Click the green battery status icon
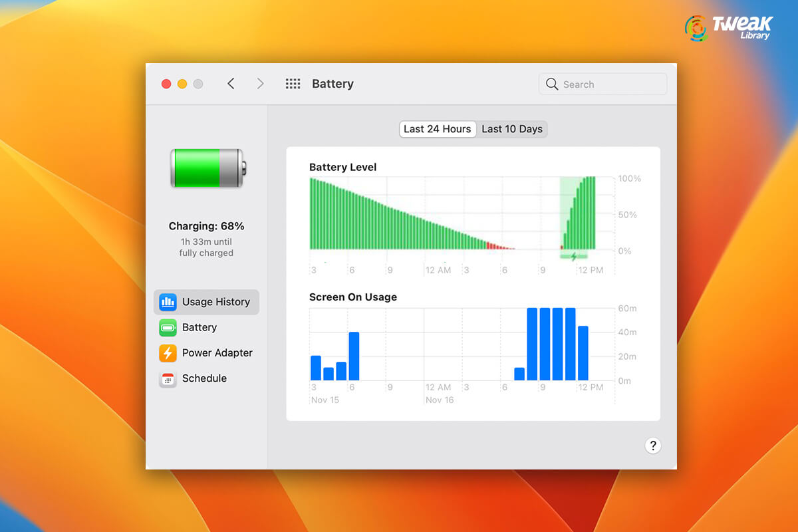Image resolution: width=798 pixels, height=532 pixels. click(x=206, y=168)
